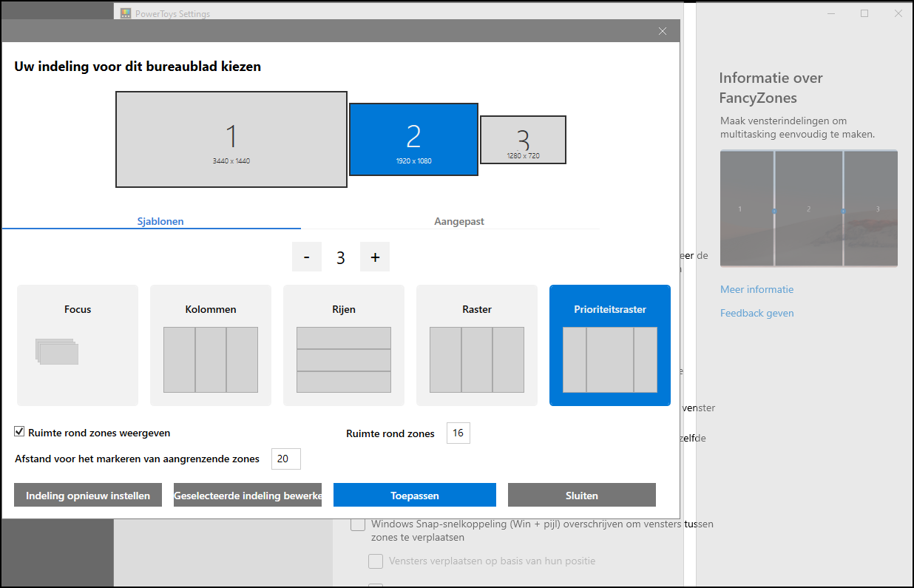Switch to the Sjablonen tab
The width and height of the screenshot is (914, 588).
pos(160,221)
